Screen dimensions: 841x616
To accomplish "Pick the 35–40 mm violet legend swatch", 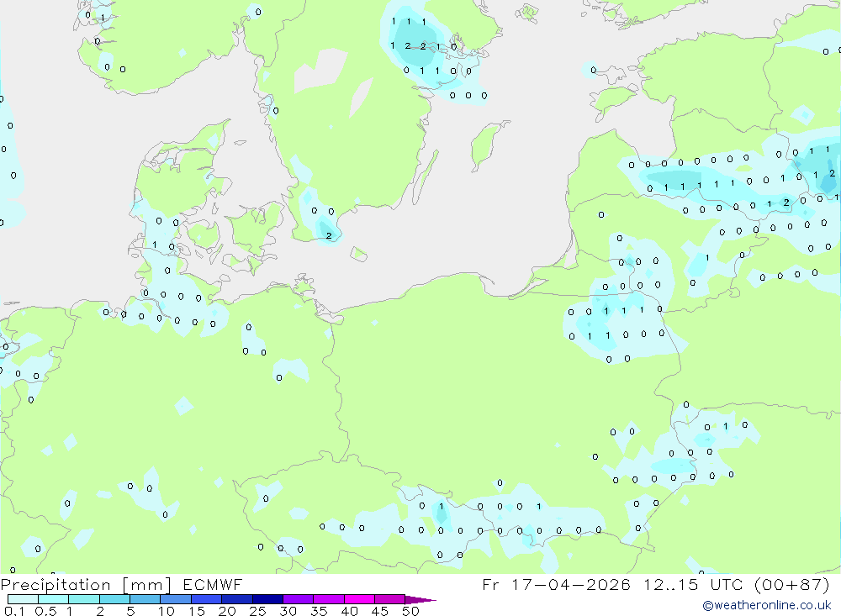I will tap(329, 599).
